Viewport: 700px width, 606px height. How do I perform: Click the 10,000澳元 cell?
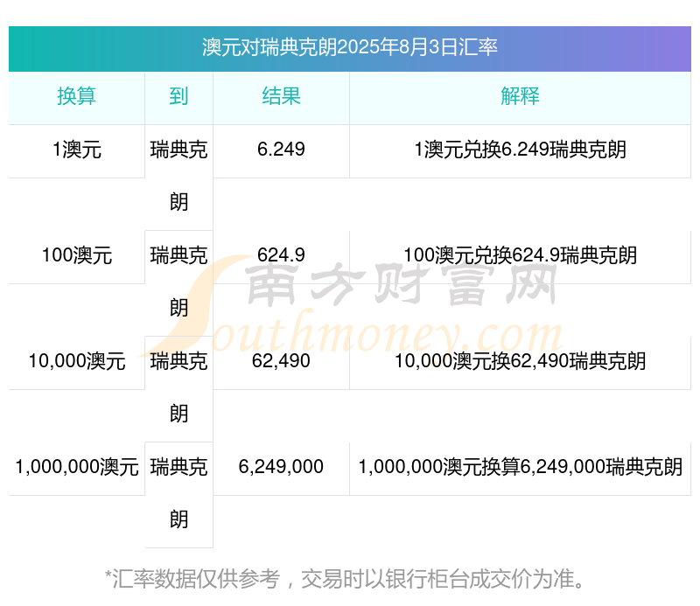point(76,361)
